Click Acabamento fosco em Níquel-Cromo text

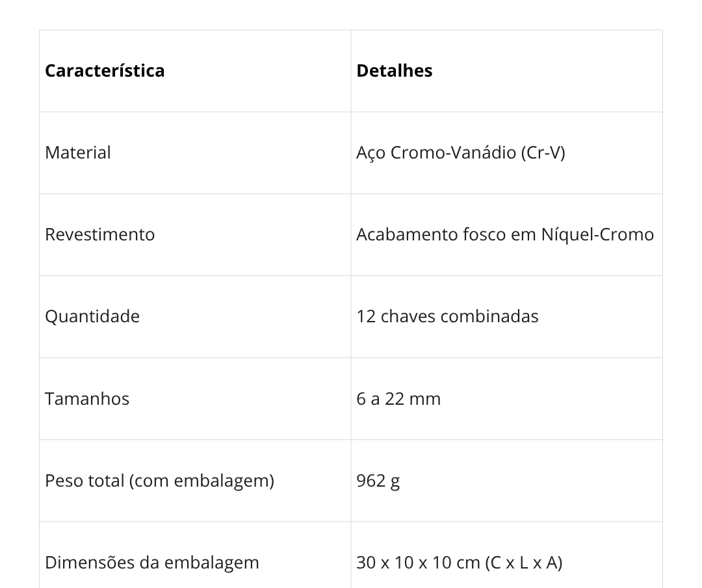click(505, 235)
